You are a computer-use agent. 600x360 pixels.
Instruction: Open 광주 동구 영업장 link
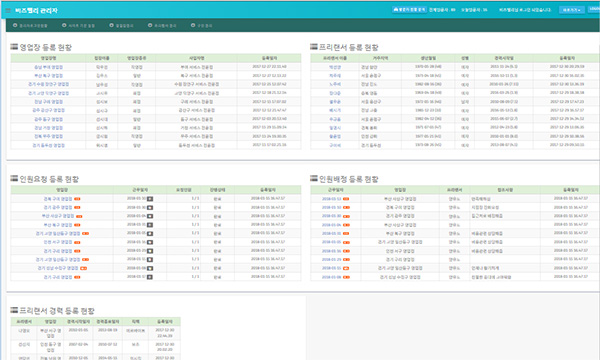(49, 119)
